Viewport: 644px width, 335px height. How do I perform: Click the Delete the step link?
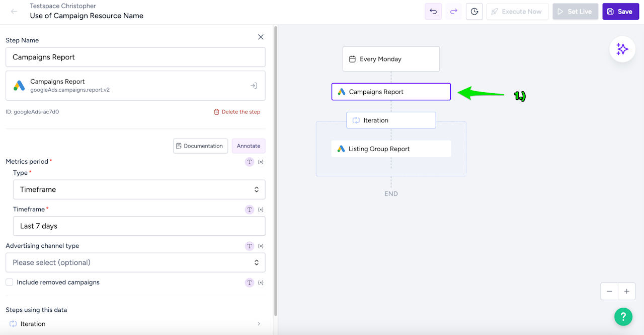pyautogui.click(x=237, y=112)
